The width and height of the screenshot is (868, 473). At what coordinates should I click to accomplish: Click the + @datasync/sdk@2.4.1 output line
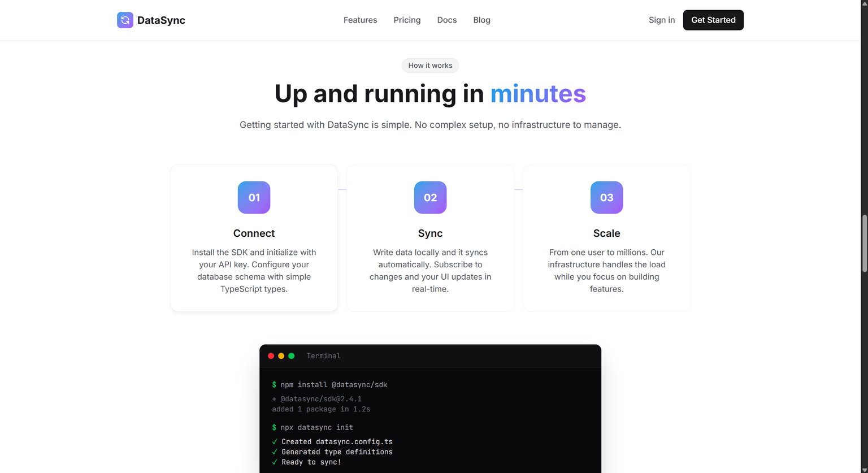coord(316,399)
